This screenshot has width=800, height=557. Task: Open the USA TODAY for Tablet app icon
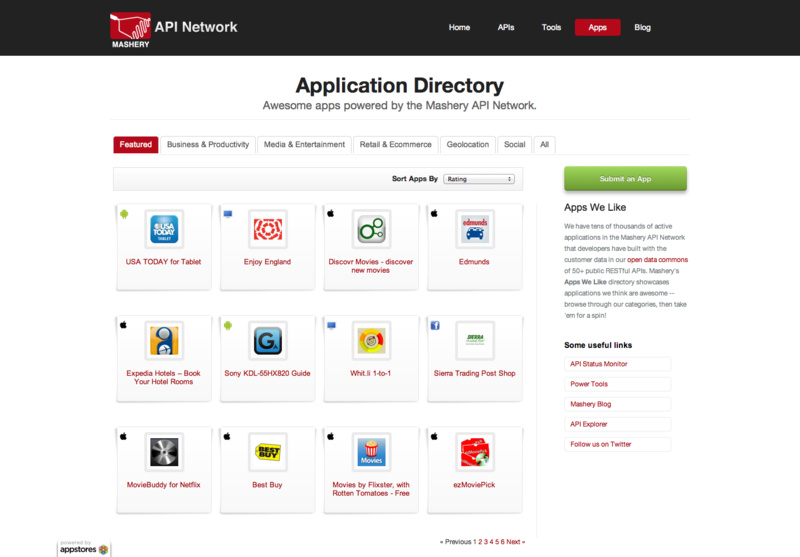coord(164,229)
